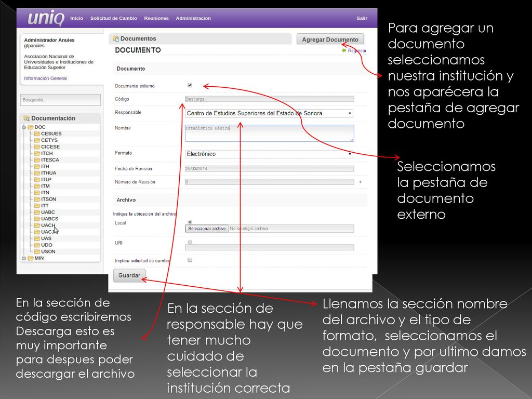The width and height of the screenshot is (532, 399).
Task: Select the ITHUA folder icon
Action: coord(37,173)
